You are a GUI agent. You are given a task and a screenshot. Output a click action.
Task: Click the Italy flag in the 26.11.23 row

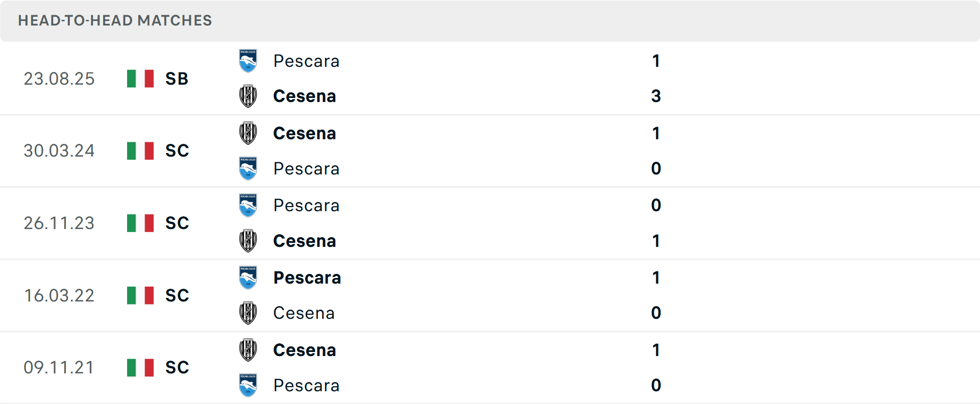tap(140, 223)
